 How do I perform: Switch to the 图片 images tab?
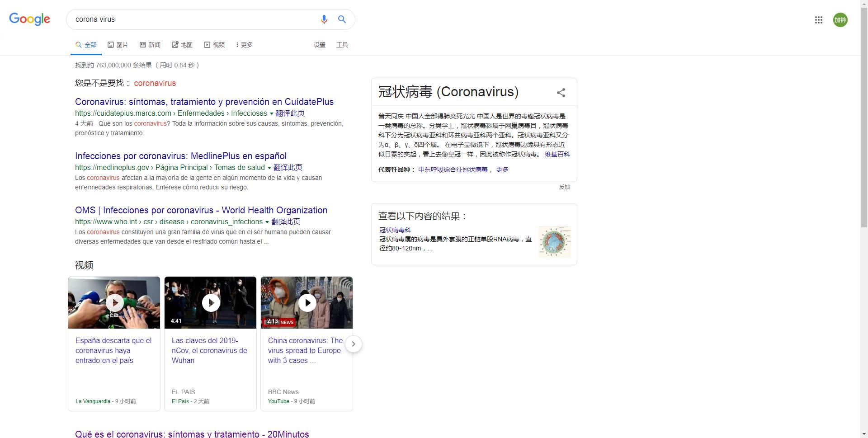click(x=118, y=45)
